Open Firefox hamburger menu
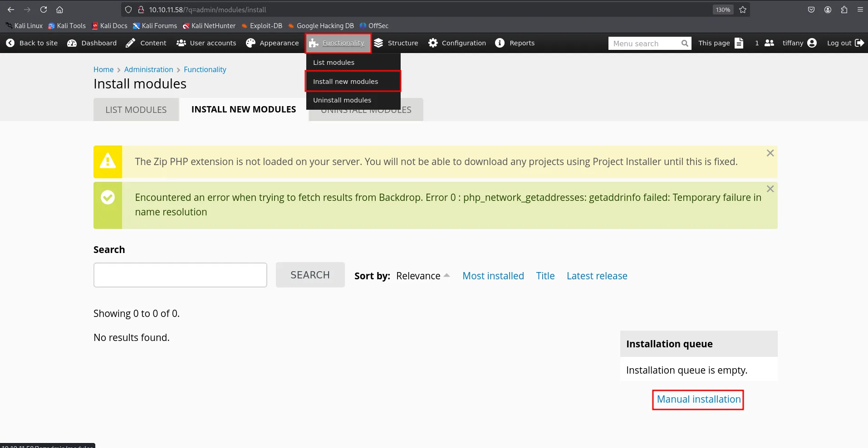 coord(860,10)
